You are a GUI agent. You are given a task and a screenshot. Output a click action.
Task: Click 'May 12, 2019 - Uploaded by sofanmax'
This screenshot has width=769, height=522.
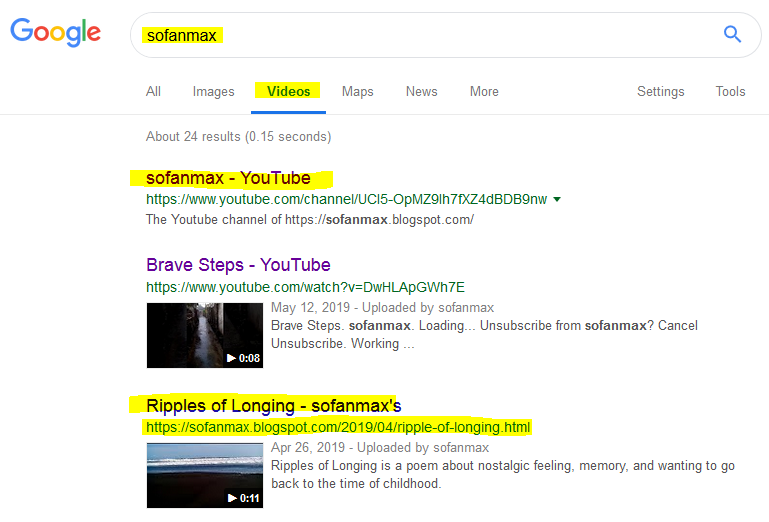click(x=383, y=308)
